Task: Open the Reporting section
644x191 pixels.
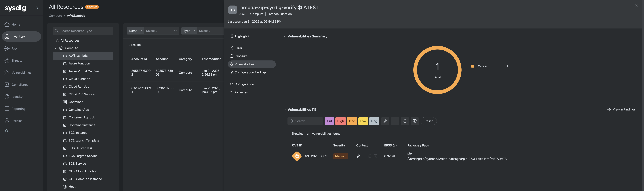Action: 18,108
